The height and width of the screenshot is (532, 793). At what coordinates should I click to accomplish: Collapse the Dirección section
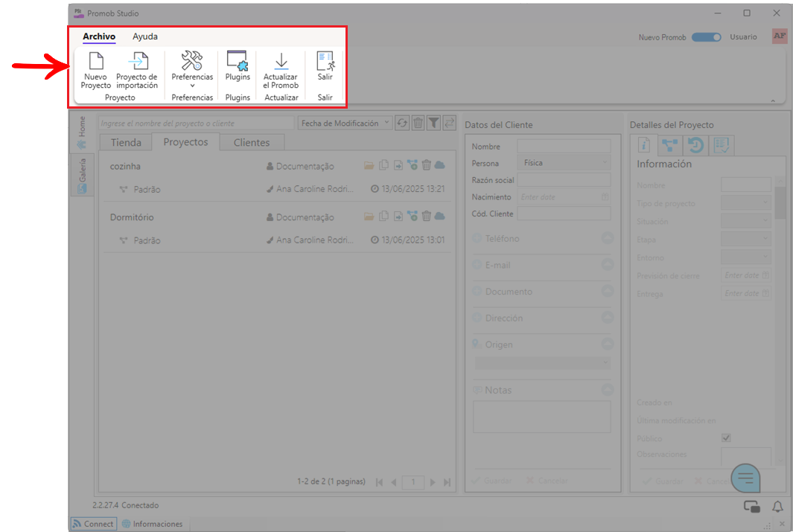[x=607, y=317]
